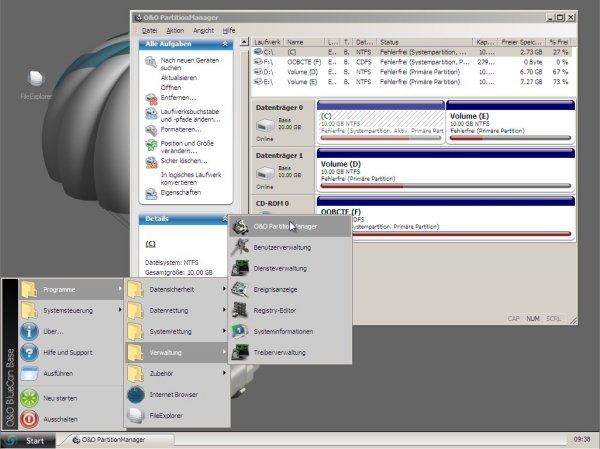Click the Aktualisieren task link
600x449 pixels.
(179, 78)
